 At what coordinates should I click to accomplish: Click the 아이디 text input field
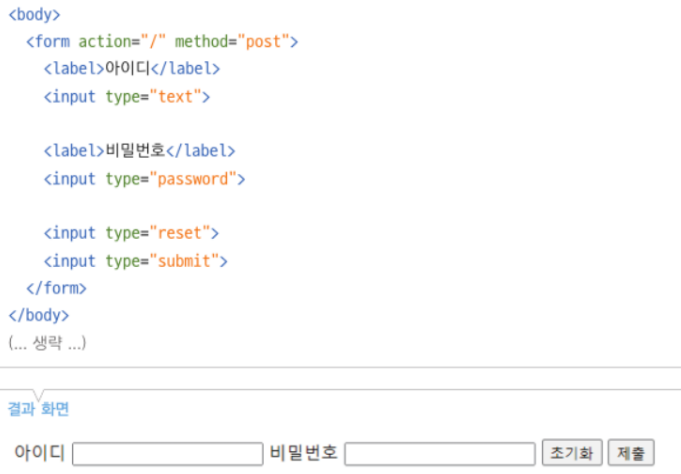[168, 454]
